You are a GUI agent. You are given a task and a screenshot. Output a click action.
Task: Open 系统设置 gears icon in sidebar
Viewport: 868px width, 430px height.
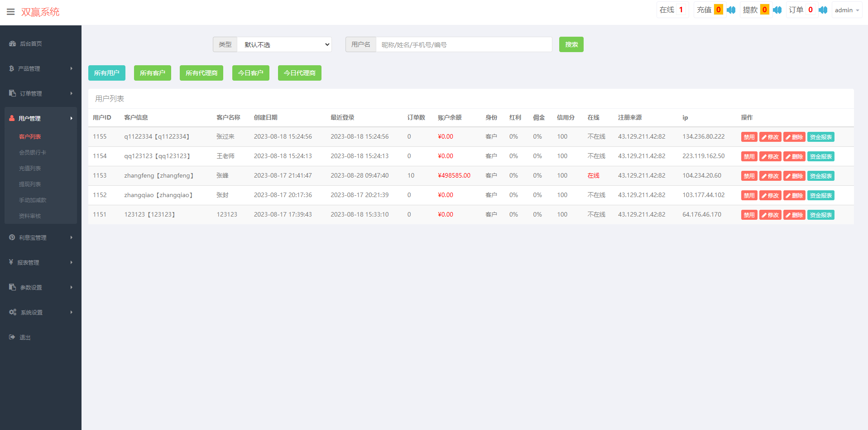13,312
